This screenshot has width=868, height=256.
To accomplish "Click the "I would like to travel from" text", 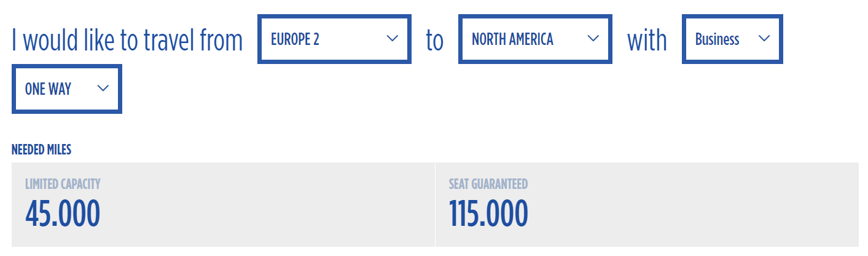I will click(x=127, y=41).
